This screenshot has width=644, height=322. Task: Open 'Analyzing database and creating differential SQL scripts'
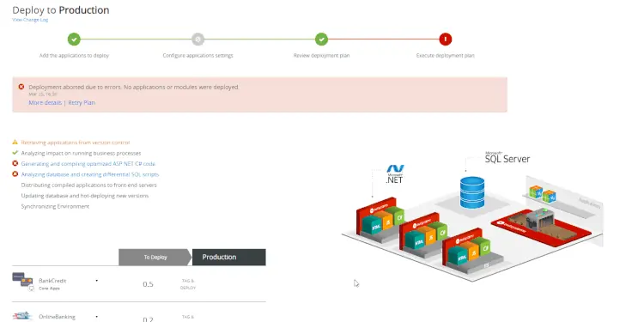pyautogui.click(x=90, y=174)
